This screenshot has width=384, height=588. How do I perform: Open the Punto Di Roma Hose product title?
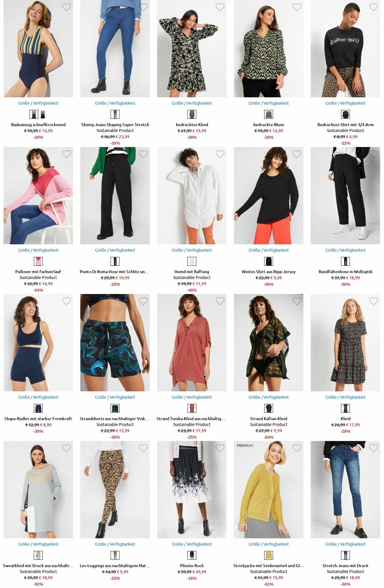pyautogui.click(x=114, y=272)
